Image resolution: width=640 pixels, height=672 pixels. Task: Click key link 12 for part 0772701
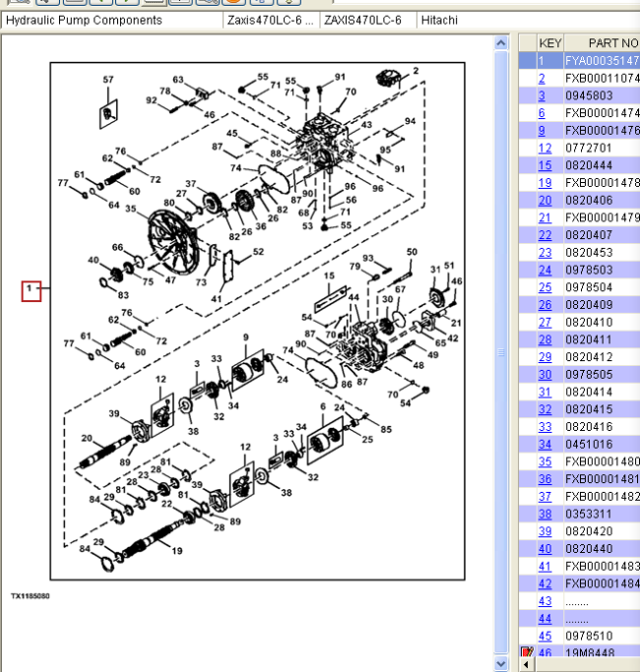pos(544,148)
